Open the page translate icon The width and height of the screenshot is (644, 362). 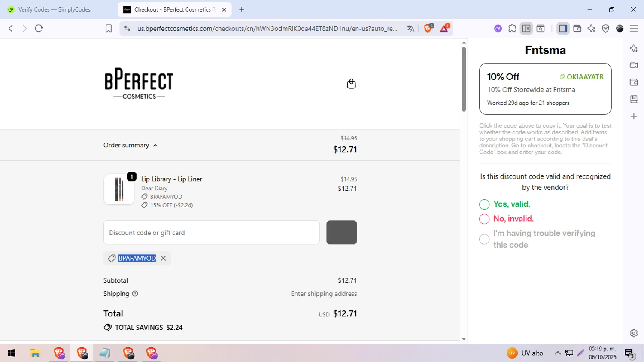411,28
